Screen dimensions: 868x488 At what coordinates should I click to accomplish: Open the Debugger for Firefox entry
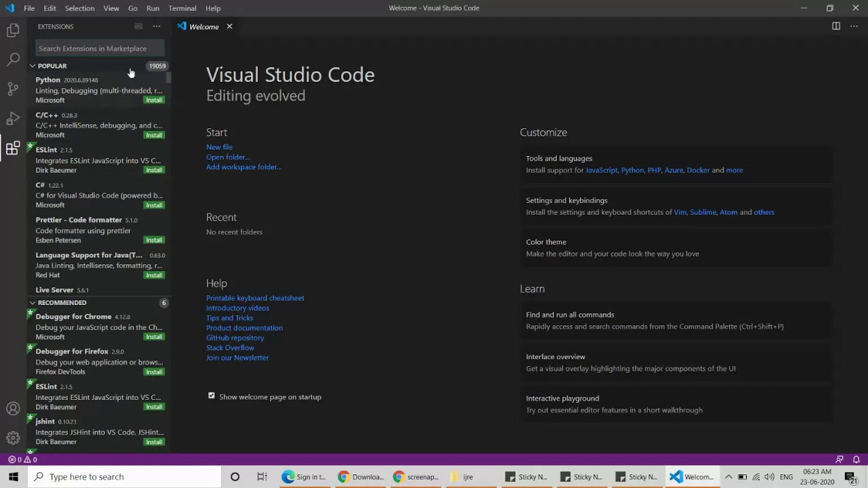[99, 361]
